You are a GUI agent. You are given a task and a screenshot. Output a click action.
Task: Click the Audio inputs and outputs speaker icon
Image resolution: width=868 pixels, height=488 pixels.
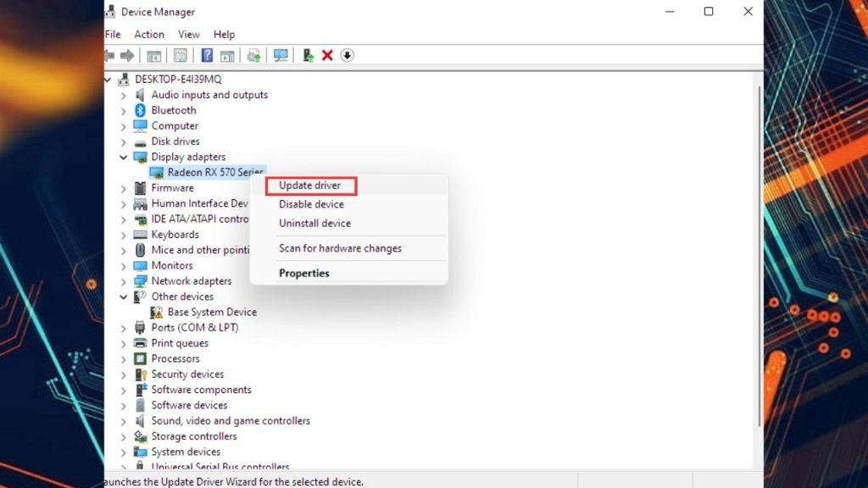(140, 95)
